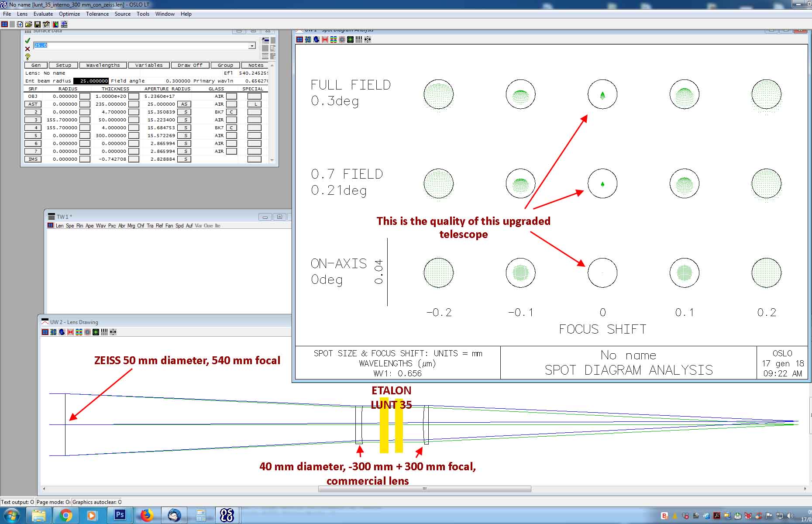Click the Variables button in Surface Data
The height and width of the screenshot is (524, 812).
tap(149, 65)
